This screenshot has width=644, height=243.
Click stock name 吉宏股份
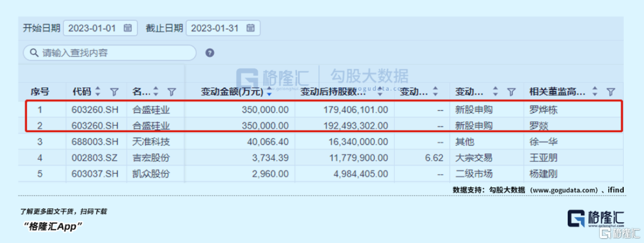151,158
